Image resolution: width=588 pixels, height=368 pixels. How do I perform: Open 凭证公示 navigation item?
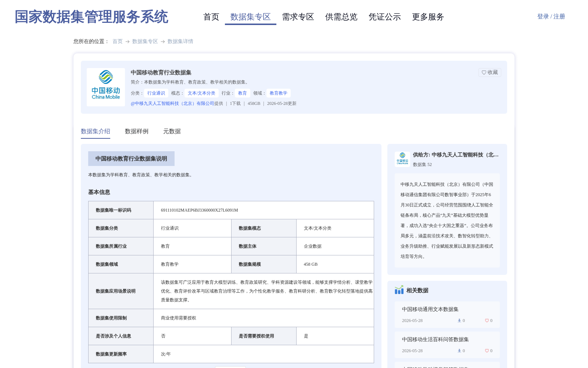tap(385, 17)
